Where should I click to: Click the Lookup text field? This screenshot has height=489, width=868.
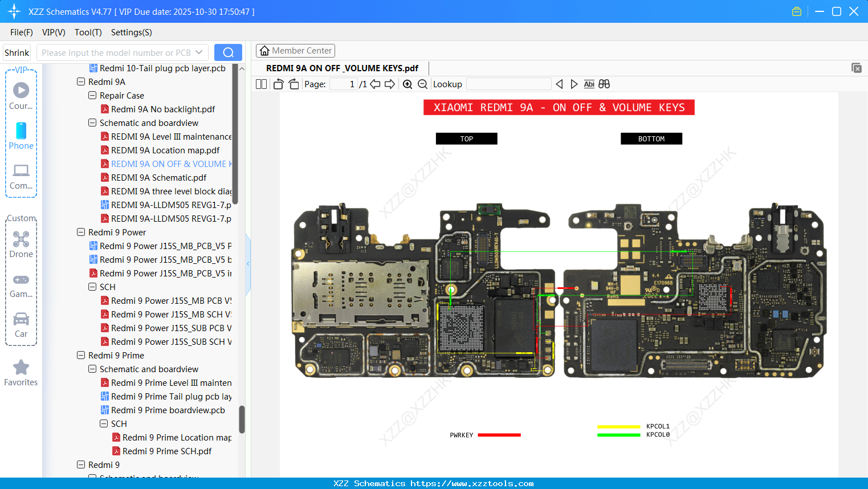(x=508, y=84)
